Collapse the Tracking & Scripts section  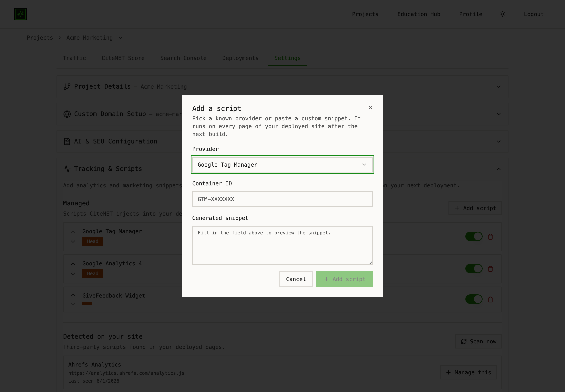(x=498, y=169)
